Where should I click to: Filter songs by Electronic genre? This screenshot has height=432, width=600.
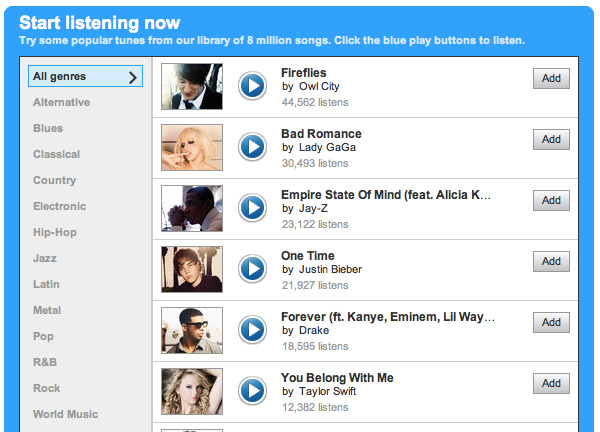[59, 206]
